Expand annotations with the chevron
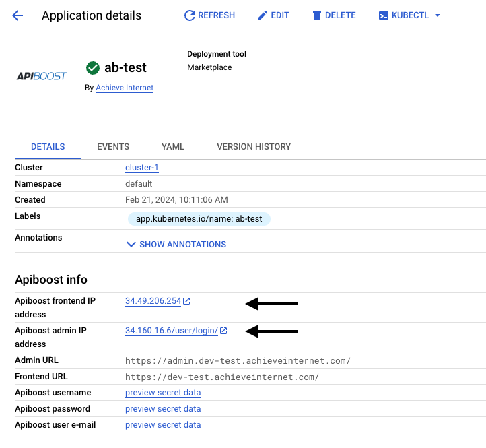 click(x=131, y=245)
